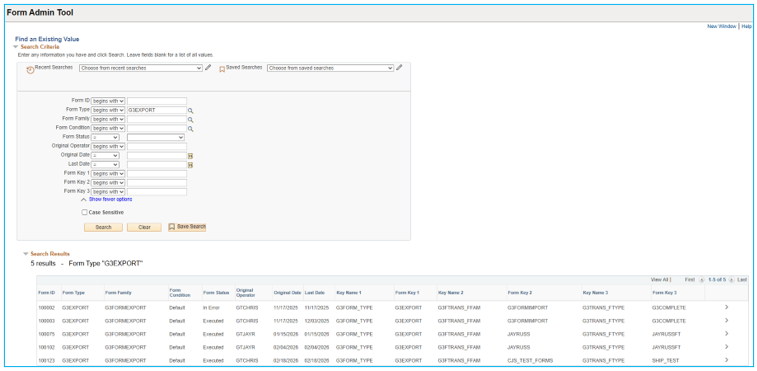Screen dimensions: 757x371
Task: Sort by Form Family column header
Action: point(118,293)
